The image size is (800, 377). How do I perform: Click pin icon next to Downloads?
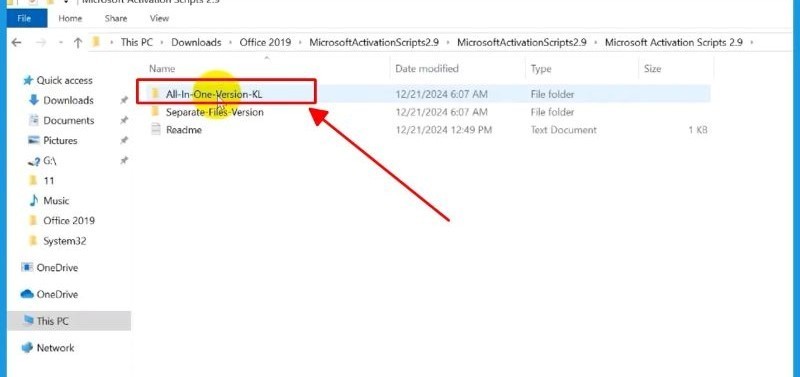[123, 100]
